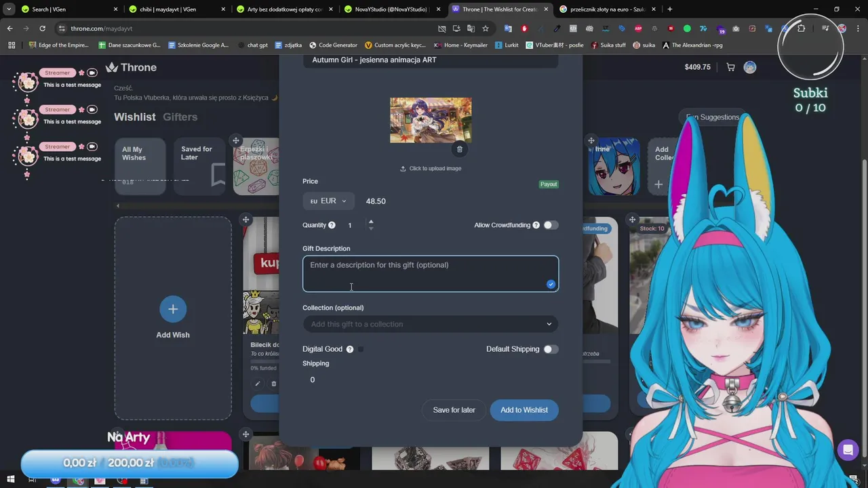Click the Inne collection thumbnail
Screen dimensions: 868x488
click(x=614, y=166)
